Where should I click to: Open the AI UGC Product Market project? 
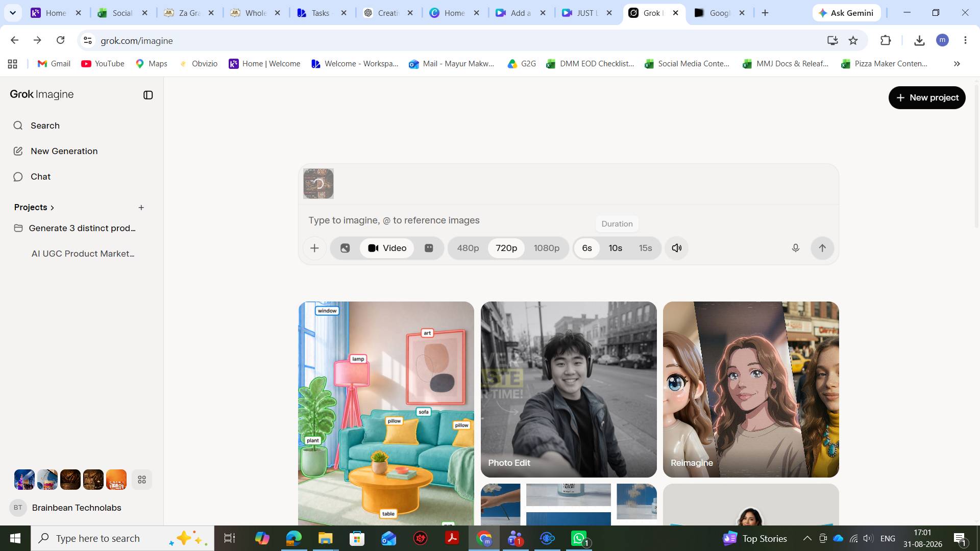tap(83, 254)
